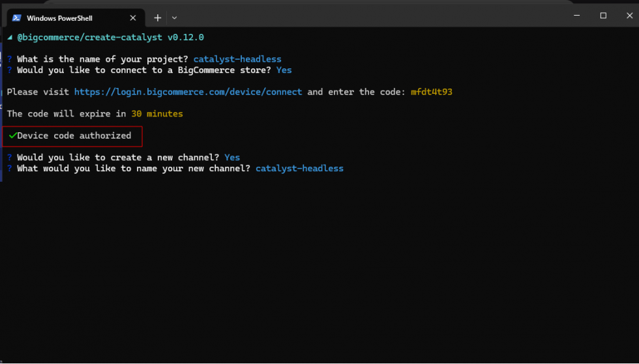This screenshot has width=639, height=364.
Task: Click the device code mfdt4t93
Action: 431,92
